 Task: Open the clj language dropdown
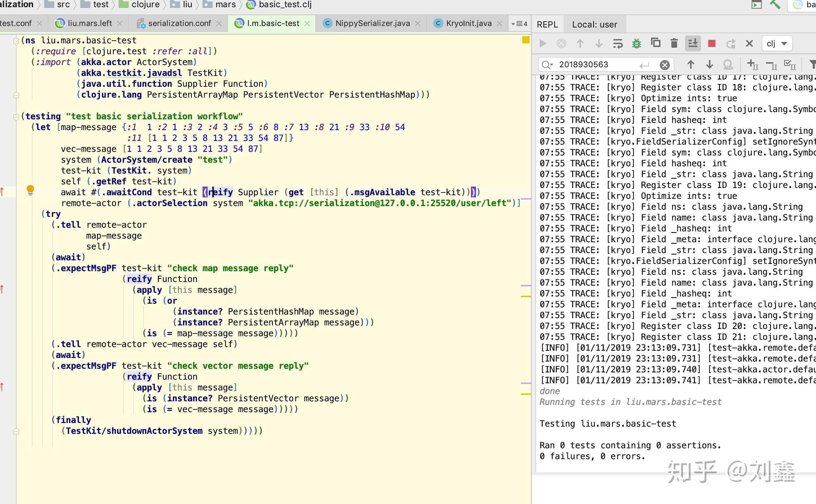click(x=777, y=44)
